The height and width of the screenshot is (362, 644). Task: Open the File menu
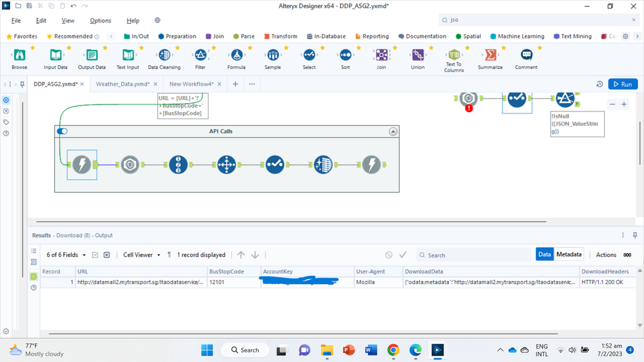pos(16,21)
